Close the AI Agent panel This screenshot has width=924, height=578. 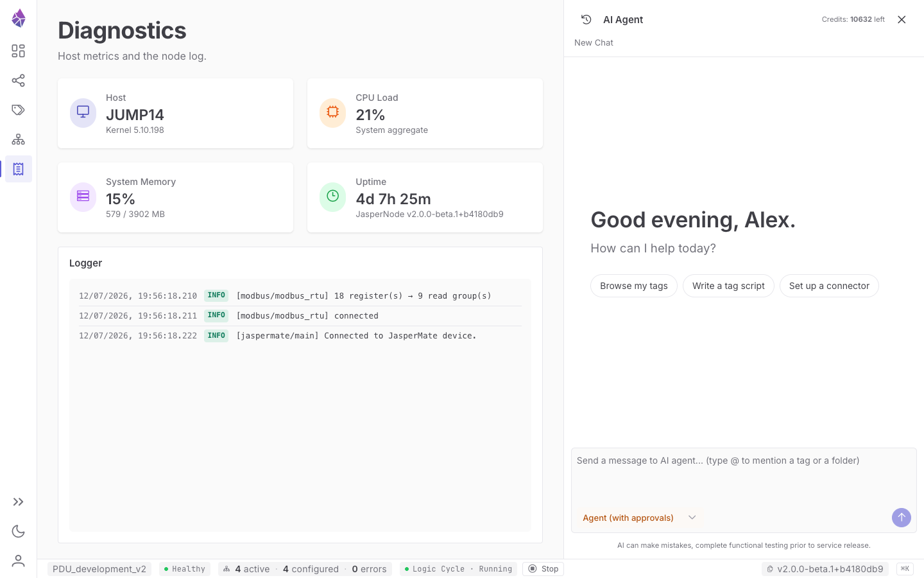point(902,19)
